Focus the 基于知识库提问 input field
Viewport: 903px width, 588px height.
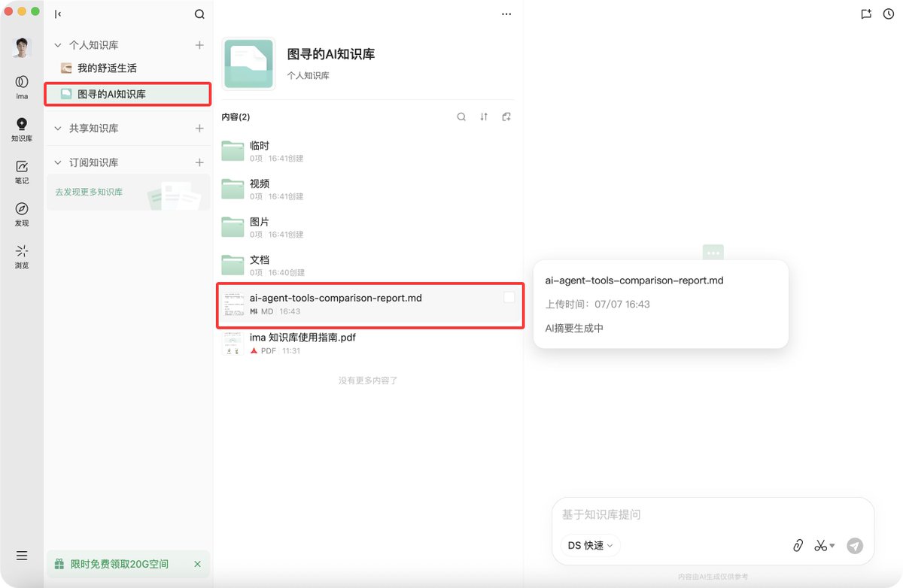point(713,515)
